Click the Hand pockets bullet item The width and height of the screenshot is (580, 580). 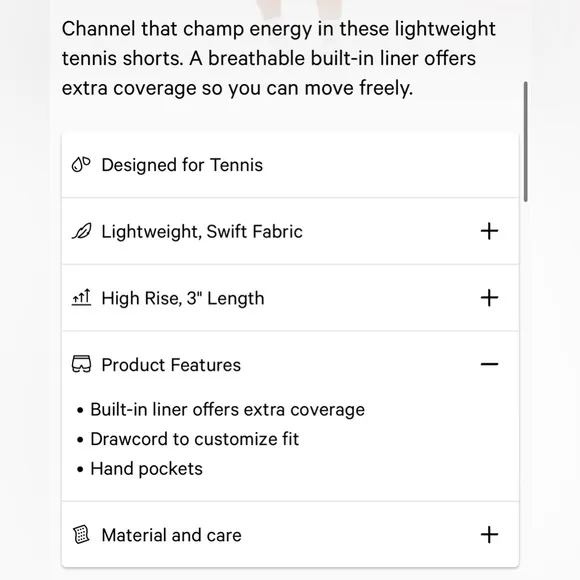[x=146, y=469]
